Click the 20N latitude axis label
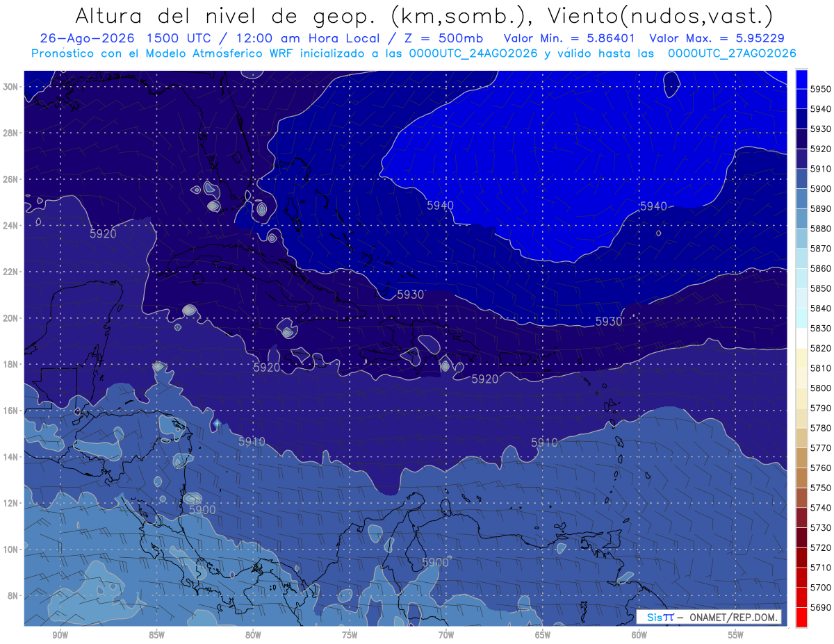This screenshot has width=834, height=644. (11, 318)
